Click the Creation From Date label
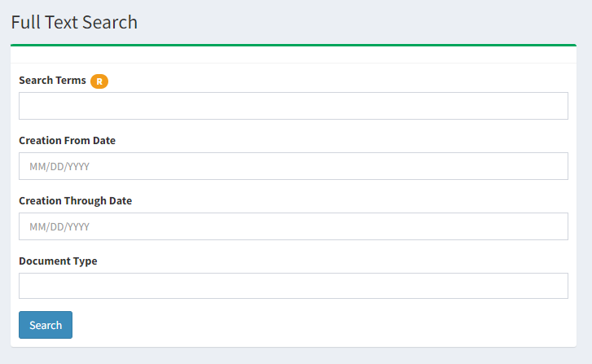The image size is (592, 364). pyautogui.click(x=68, y=140)
